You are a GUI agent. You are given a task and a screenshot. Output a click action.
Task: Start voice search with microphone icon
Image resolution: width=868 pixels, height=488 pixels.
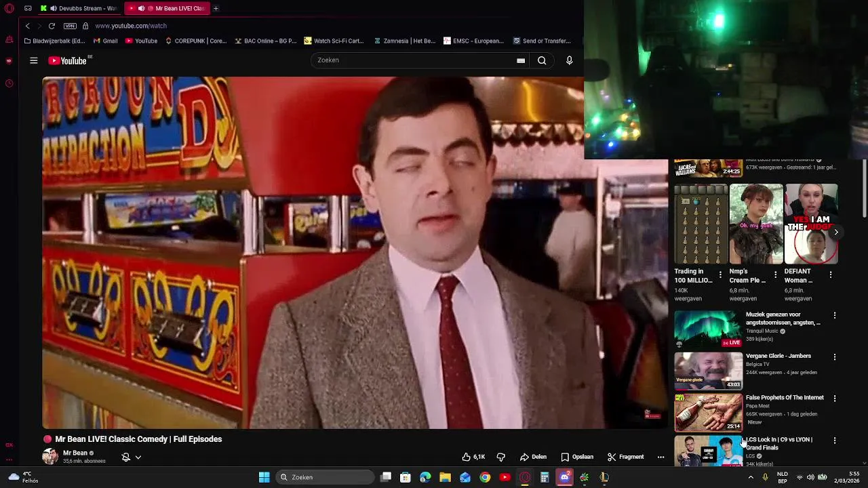569,60
